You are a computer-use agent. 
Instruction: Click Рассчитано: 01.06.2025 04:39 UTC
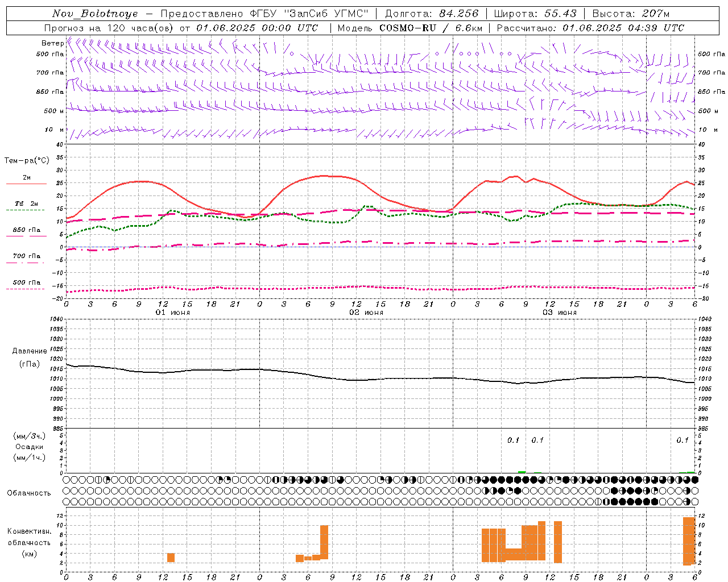coord(590,28)
